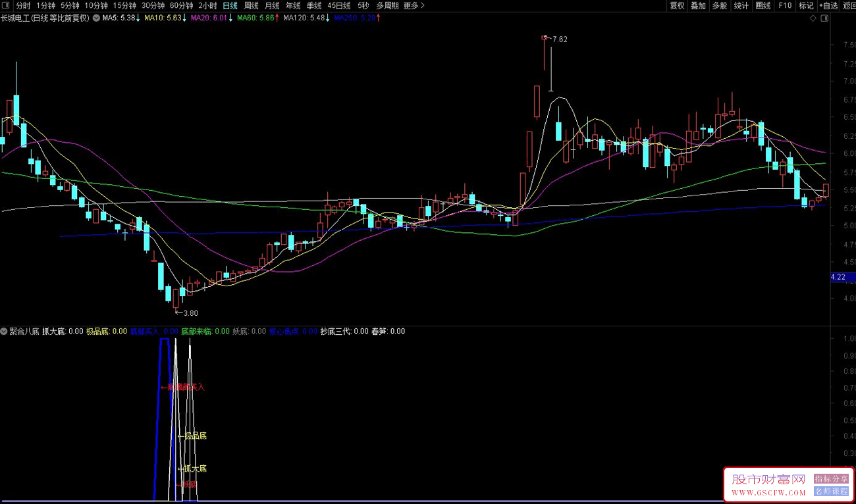
Task: Open the 画线 drawing tools
Action: pos(762,6)
